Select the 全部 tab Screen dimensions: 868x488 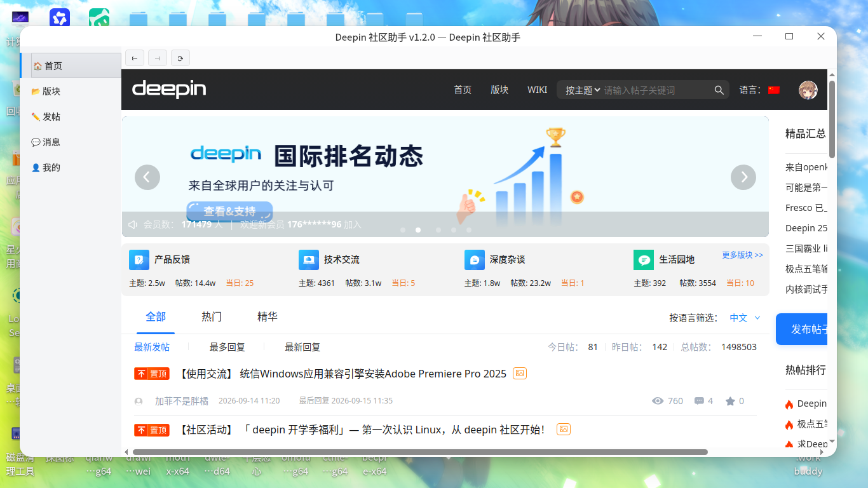point(156,316)
